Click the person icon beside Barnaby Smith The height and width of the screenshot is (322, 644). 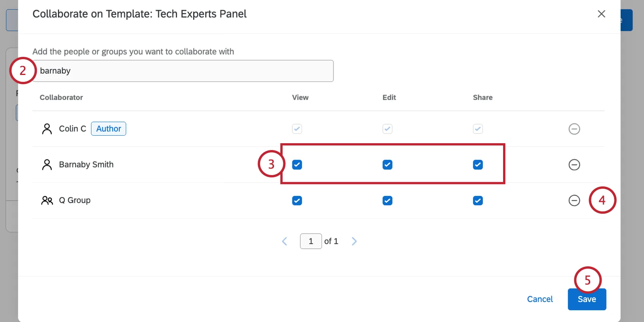47,164
